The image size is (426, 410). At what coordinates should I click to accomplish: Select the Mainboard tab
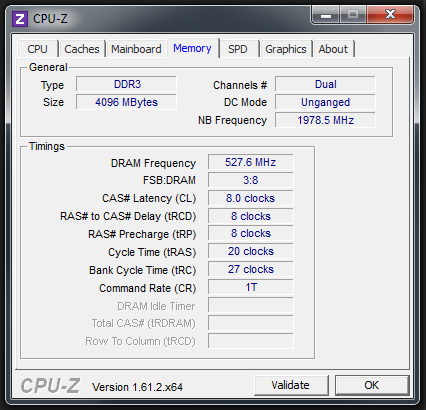pos(136,49)
